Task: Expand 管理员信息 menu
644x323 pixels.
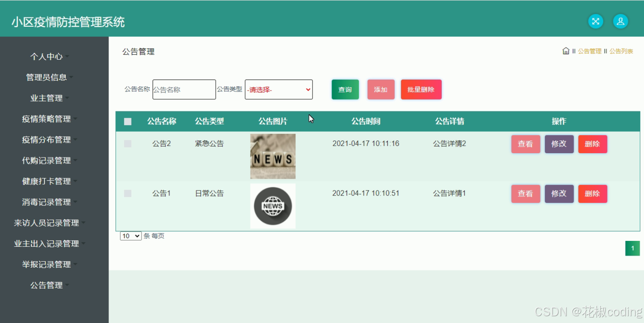Action: (49, 77)
